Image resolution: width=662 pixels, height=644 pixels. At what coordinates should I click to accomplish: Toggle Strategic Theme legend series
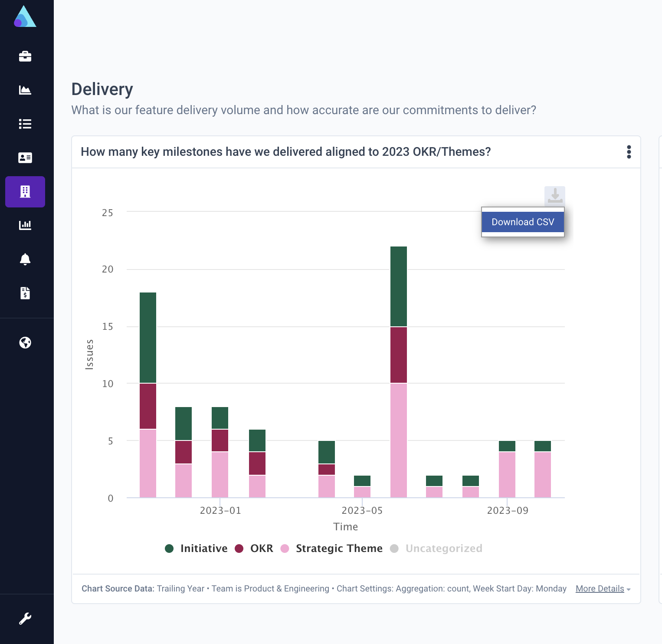click(x=332, y=549)
